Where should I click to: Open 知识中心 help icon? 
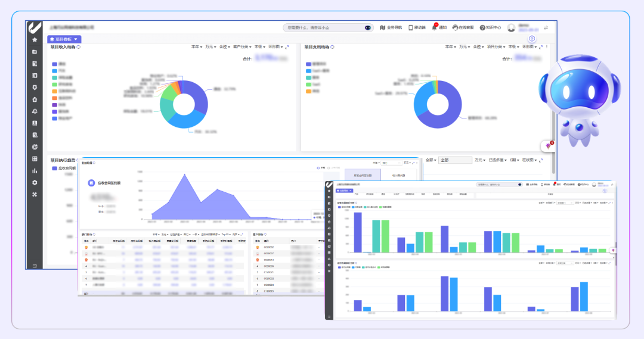pos(481,27)
